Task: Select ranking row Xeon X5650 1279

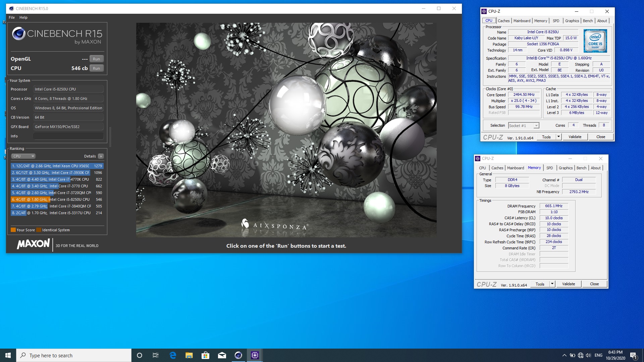Action: (57, 166)
